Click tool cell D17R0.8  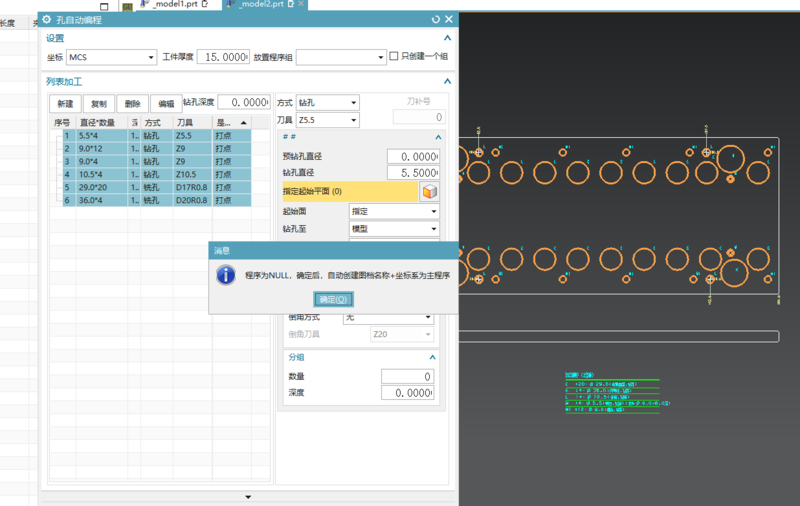pyautogui.click(x=192, y=187)
